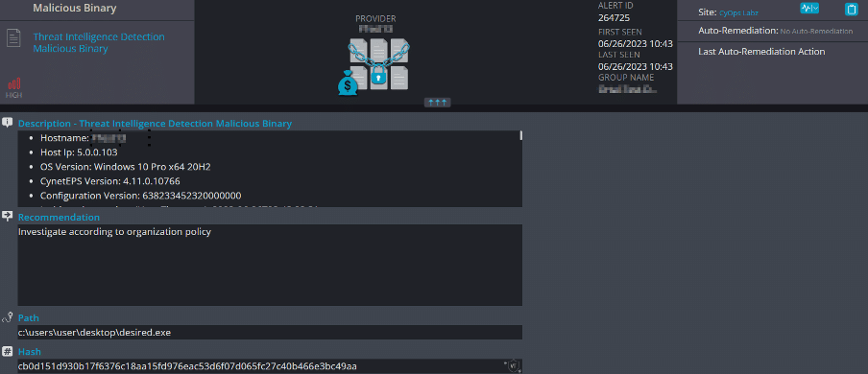Screen dimensions: 868x374
Task: Collapse the header with triple-arrow handle
Action: click(x=437, y=103)
